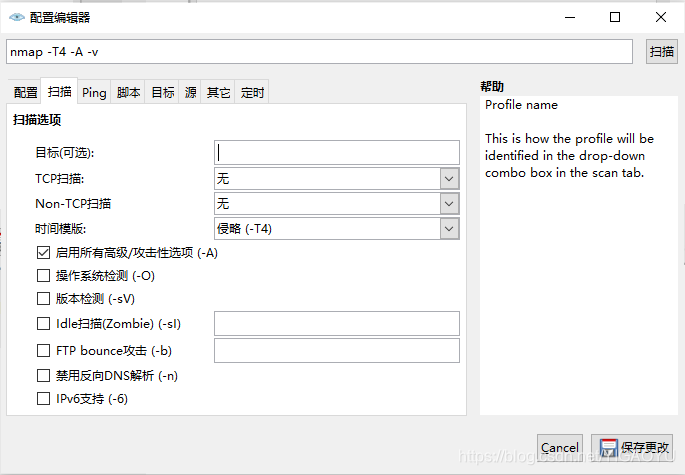Switch to the 配置 tab
685x475 pixels.
(25, 92)
